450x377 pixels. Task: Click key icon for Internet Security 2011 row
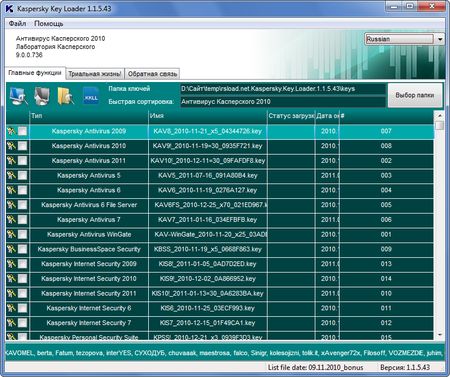click(11, 293)
